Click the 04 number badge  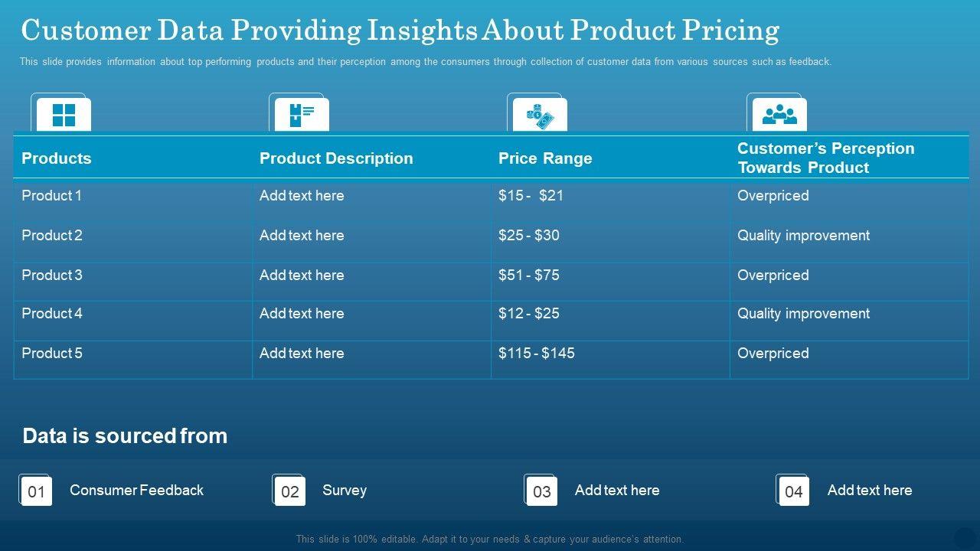[x=794, y=491]
